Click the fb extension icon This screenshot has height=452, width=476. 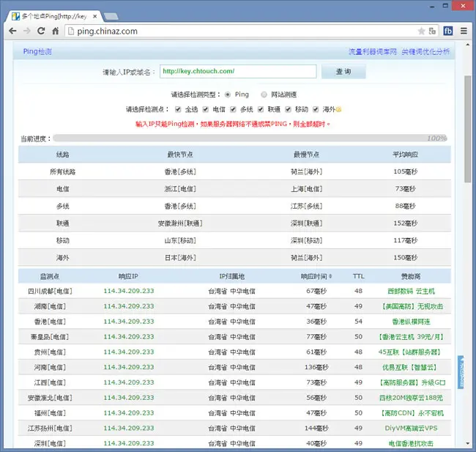pyautogui.click(x=448, y=31)
